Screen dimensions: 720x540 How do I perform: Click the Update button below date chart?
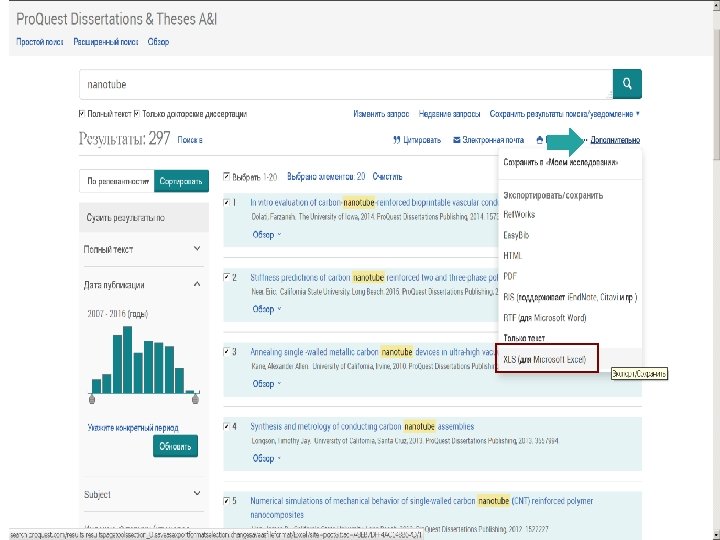click(x=175, y=446)
